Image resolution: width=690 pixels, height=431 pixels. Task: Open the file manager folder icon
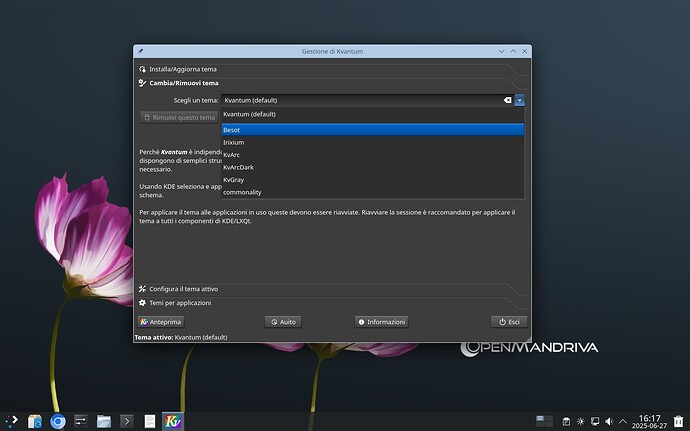(x=104, y=421)
